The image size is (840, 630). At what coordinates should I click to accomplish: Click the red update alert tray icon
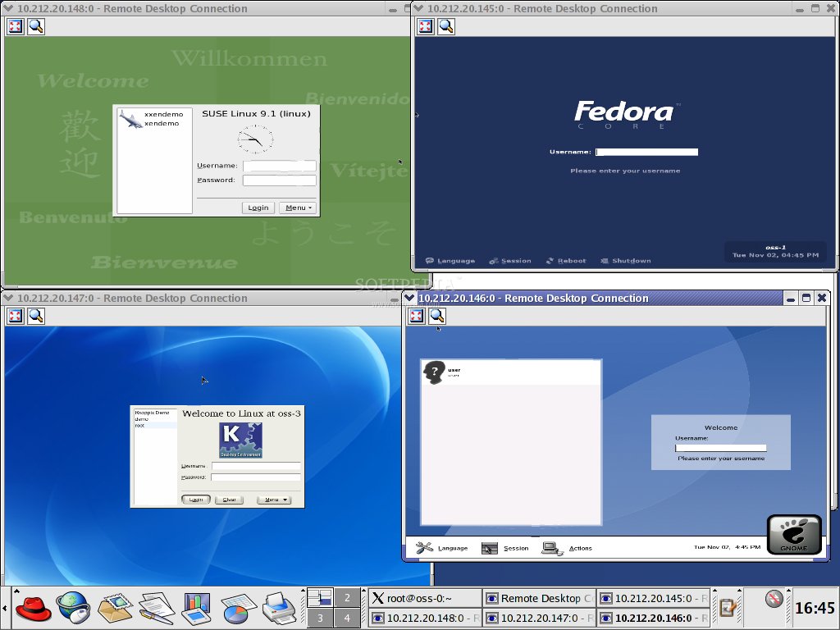774,598
